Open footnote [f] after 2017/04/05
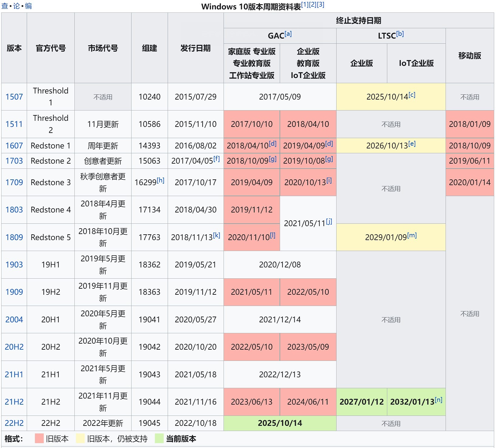The width and height of the screenshot is (496, 448). pyautogui.click(x=217, y=159)
